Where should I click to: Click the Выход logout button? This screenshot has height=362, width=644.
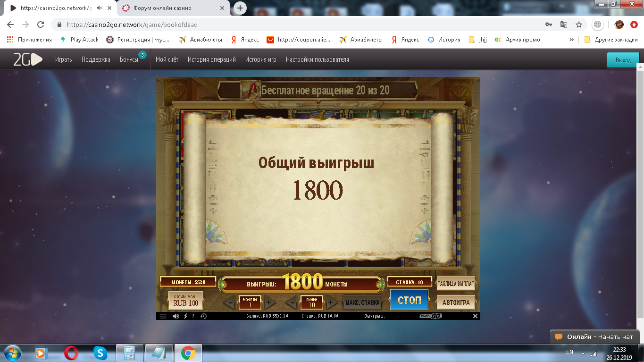pos(623,60)
